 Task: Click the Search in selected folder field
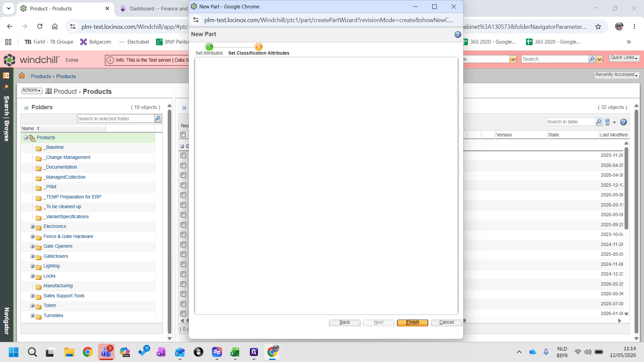tap(115, 119)
